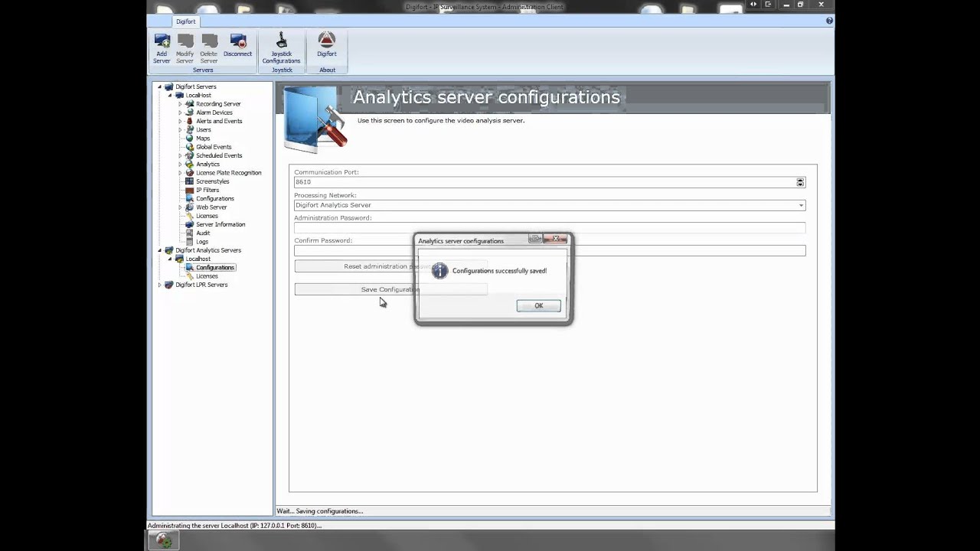Click the Save Configurations button

pos(390,289)
